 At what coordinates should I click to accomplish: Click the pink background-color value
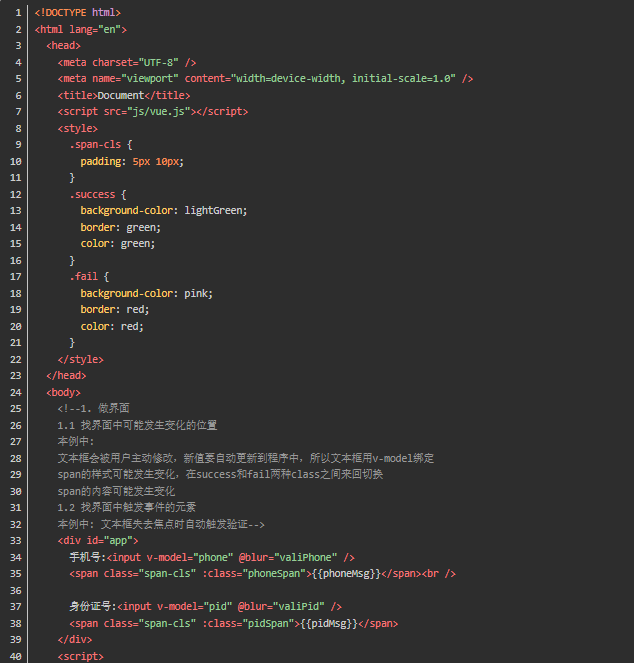tap(198, 293)
